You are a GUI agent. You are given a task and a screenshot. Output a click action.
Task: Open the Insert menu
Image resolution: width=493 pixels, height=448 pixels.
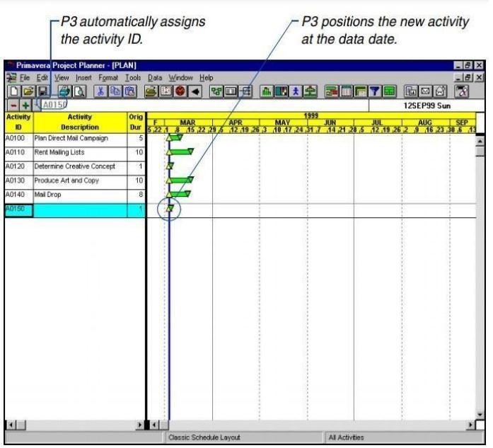pos(83,77)
